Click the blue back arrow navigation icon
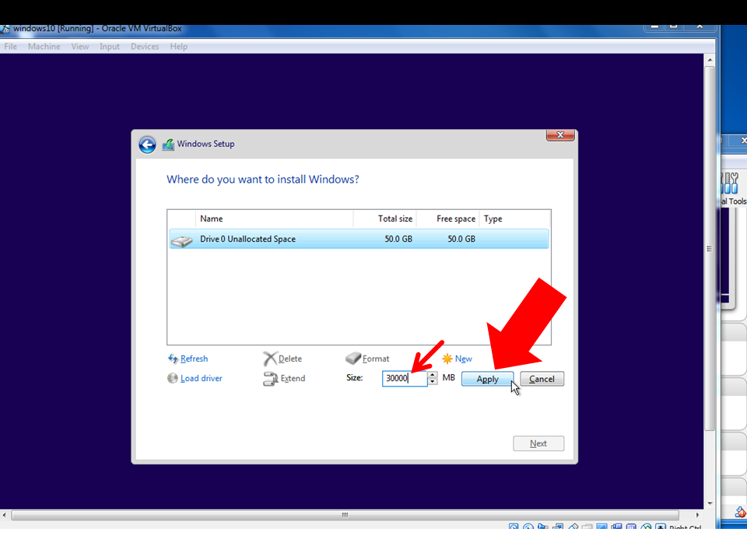The height and width of the screenshot is (560, 747). pyautogui.click(x=147, y=144)
